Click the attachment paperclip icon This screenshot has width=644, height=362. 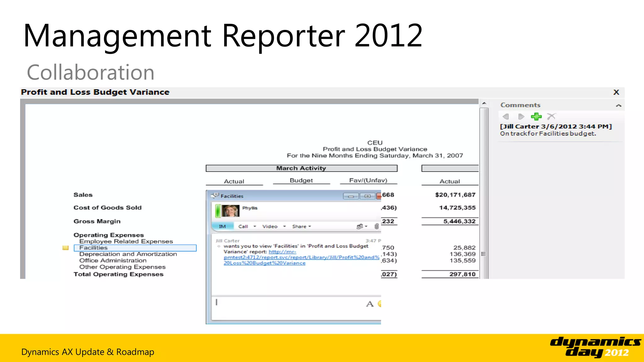376,226
